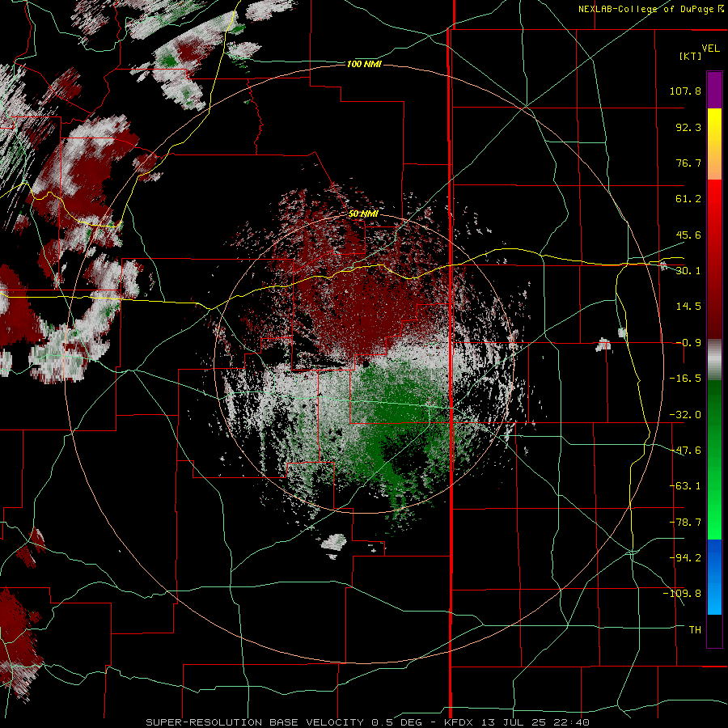Click the -0.9 velocity scale value
The image size is (728, 728).
point(688,343)
